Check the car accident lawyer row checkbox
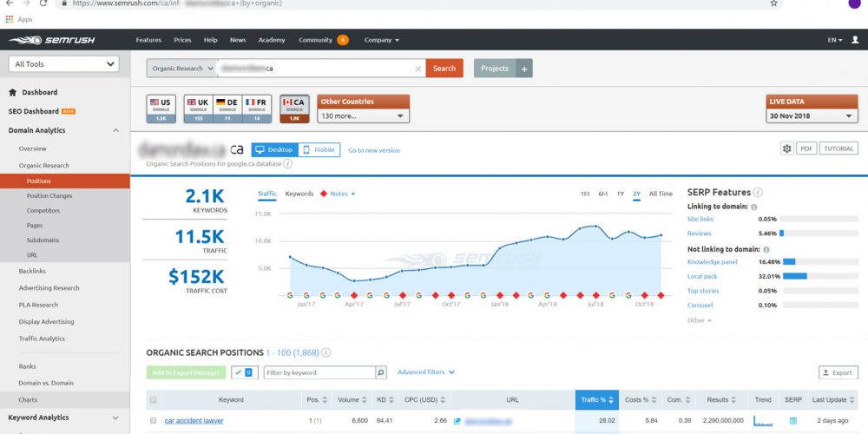The height and width of the screenshot is (434, 868). (x=154, y=421)
